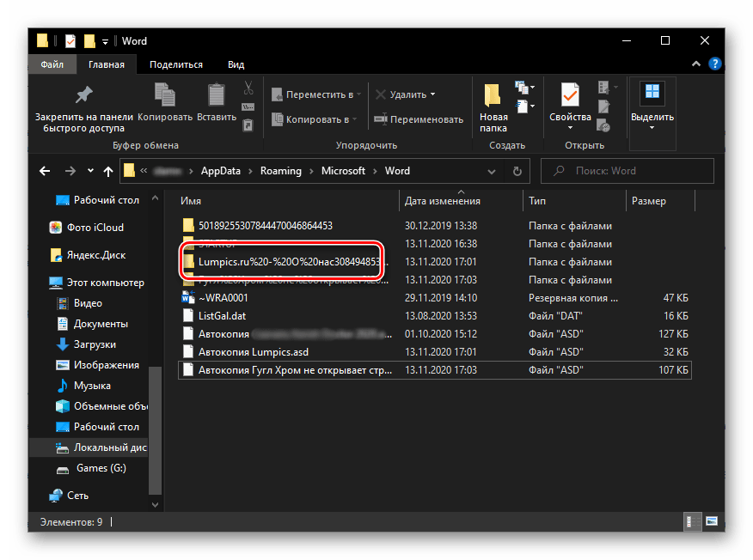Switch to the Вид tab
Image resolution: width=753 pixels, height=560 pixels.
point(236,64)
